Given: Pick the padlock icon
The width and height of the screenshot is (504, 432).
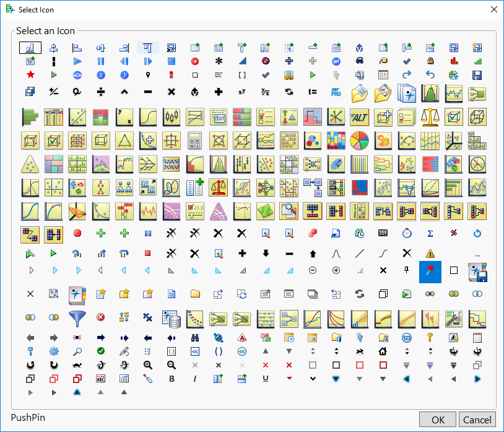Looking at the screenshot, I should (x=430, y=61).
